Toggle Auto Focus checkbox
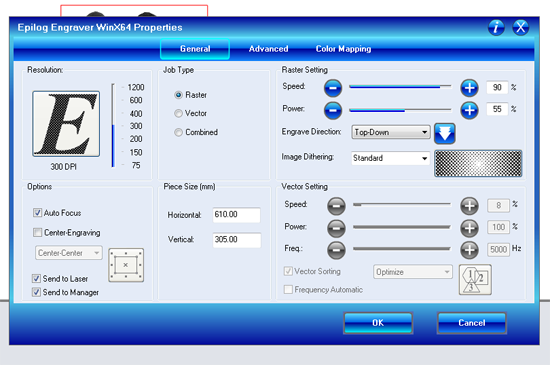The width and height of the screenshot is (550, 365). pos(37,213)
